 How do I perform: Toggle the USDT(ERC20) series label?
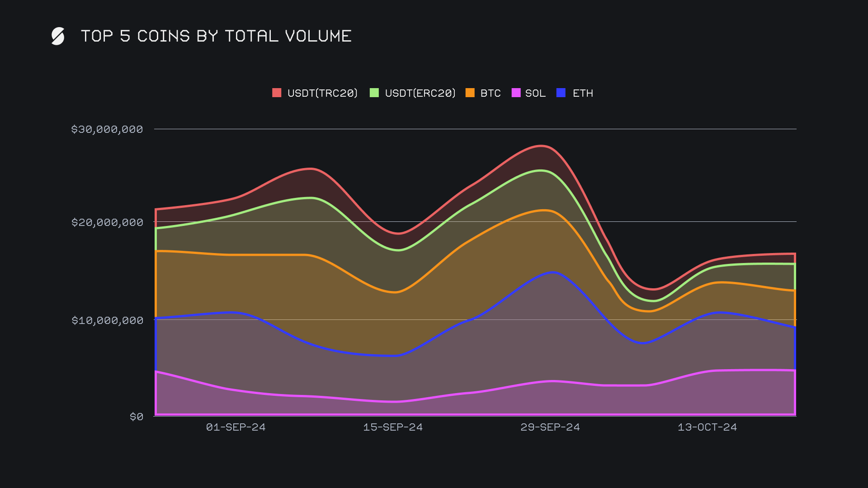[x=420, y=93]
